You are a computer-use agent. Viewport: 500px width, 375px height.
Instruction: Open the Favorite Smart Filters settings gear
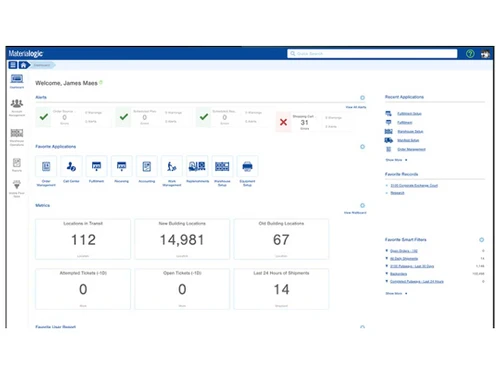tap(481, 240)
